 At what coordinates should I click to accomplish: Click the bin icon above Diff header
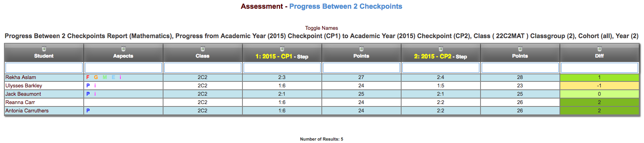(600, 49)
